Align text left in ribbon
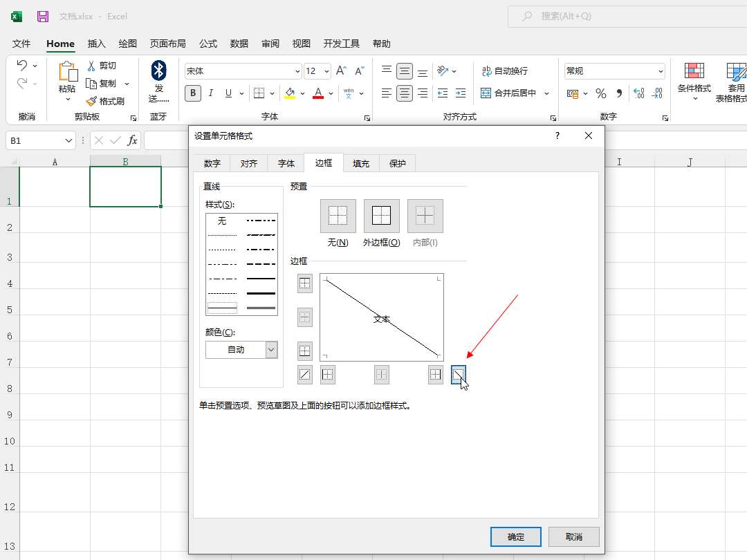This screenshot has height=560, width=747. 387,93
